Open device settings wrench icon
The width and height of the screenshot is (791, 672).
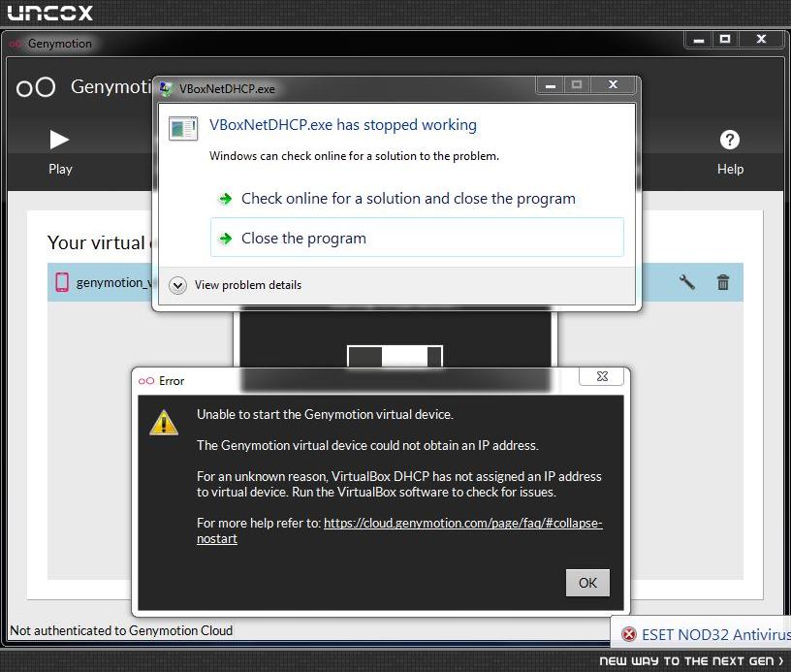click(686, 282)
